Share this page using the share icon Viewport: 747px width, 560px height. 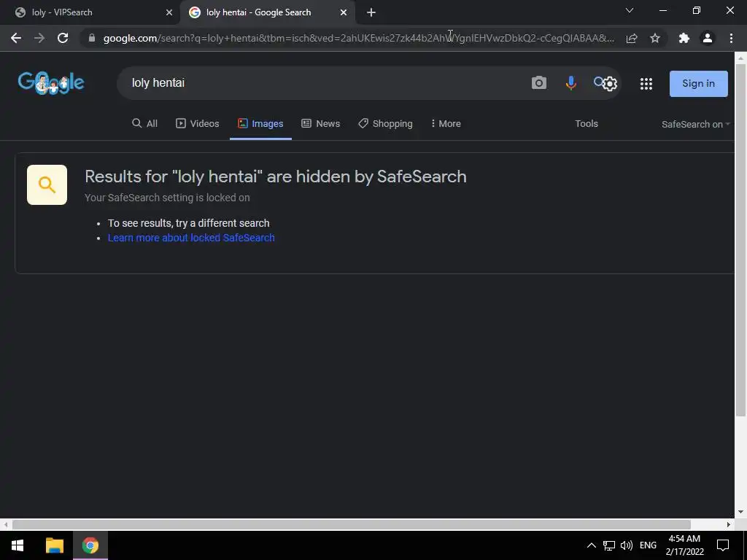(632, 38)
